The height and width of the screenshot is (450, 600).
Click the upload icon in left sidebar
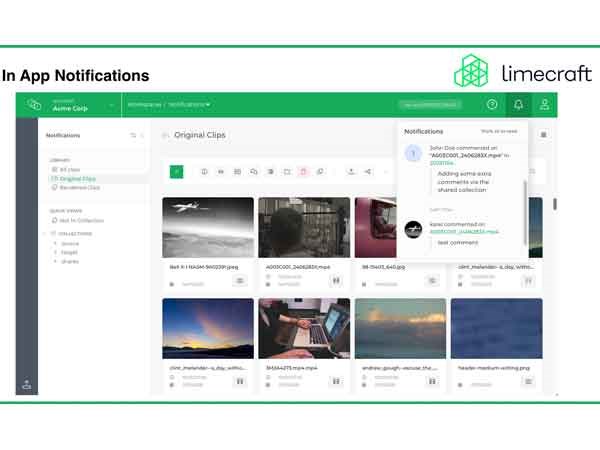(x=28, y=386)
